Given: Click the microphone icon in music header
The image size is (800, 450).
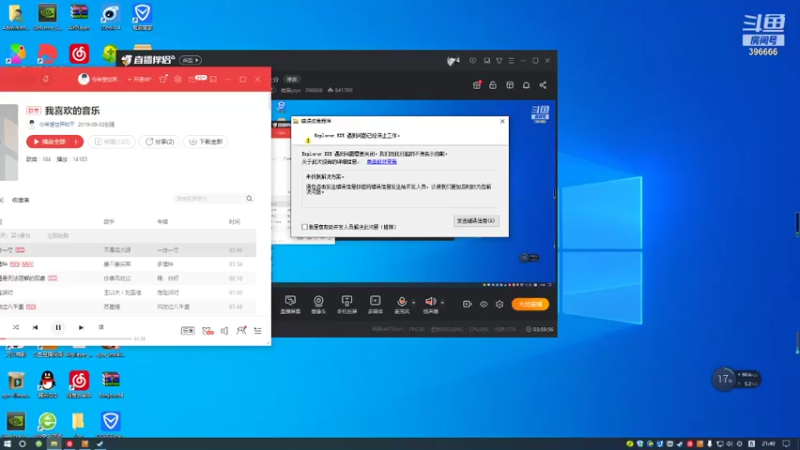Looking at the screenshot, I should click(x=45, y=79).
